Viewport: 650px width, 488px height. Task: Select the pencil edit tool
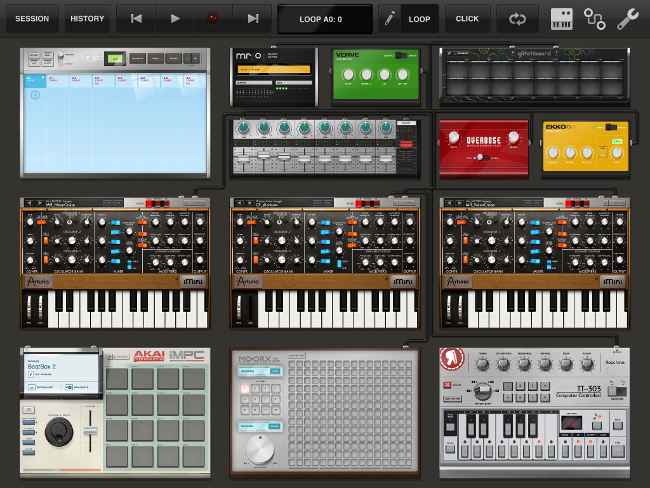coord(389,19)
